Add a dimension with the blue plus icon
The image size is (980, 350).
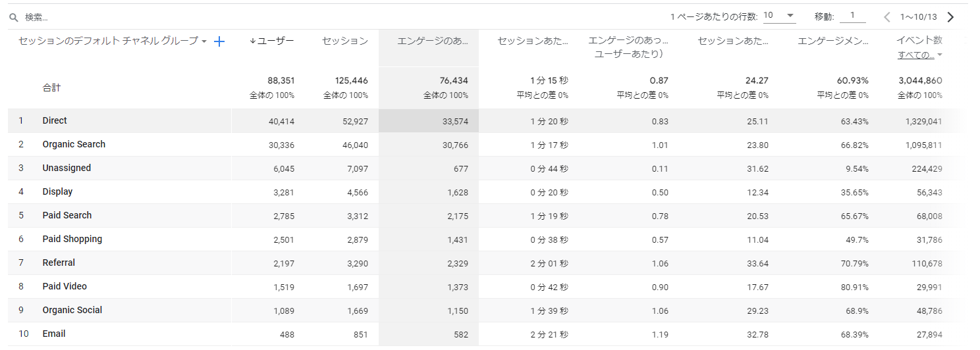pos(220,41)
